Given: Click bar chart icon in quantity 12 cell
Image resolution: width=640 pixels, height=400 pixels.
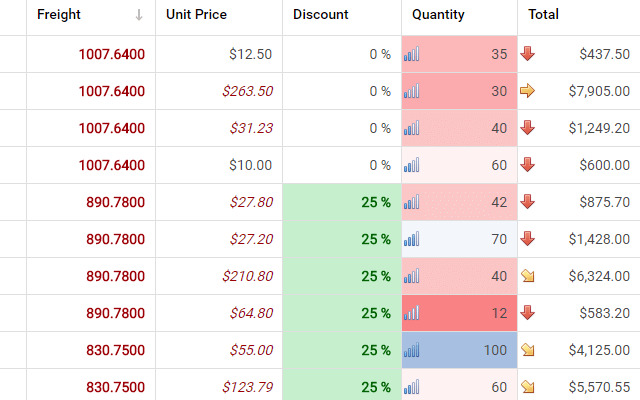Looking at the screenshot, I should (x=412, y=313).
